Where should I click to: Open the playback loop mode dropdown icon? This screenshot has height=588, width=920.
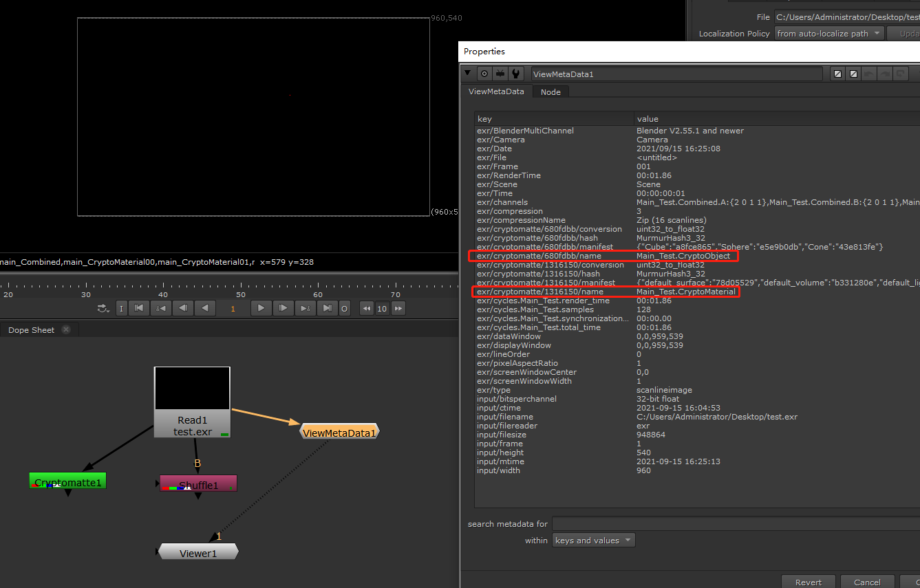point(103,309)
